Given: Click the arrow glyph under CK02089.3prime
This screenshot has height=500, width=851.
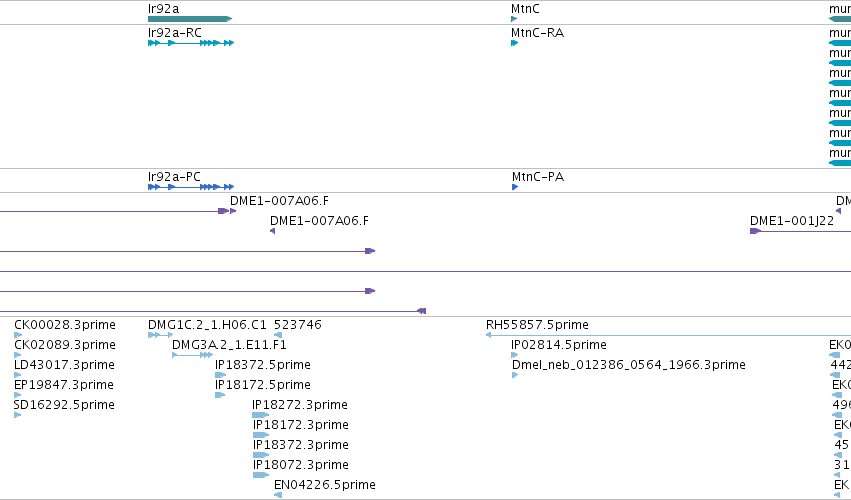Looking at the screenshot, I should (17, 355).
